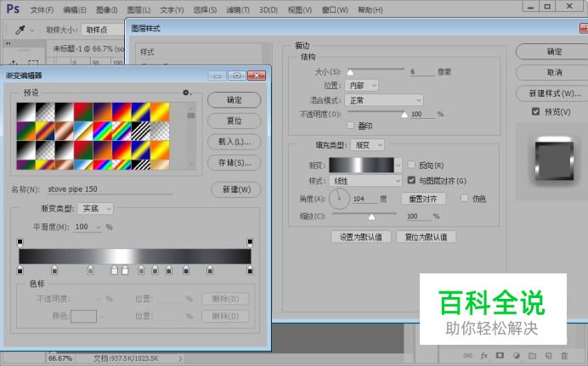588x366 pixels.
Task: Click the 大小(S) size slider handle
Action: pos(350,72)
